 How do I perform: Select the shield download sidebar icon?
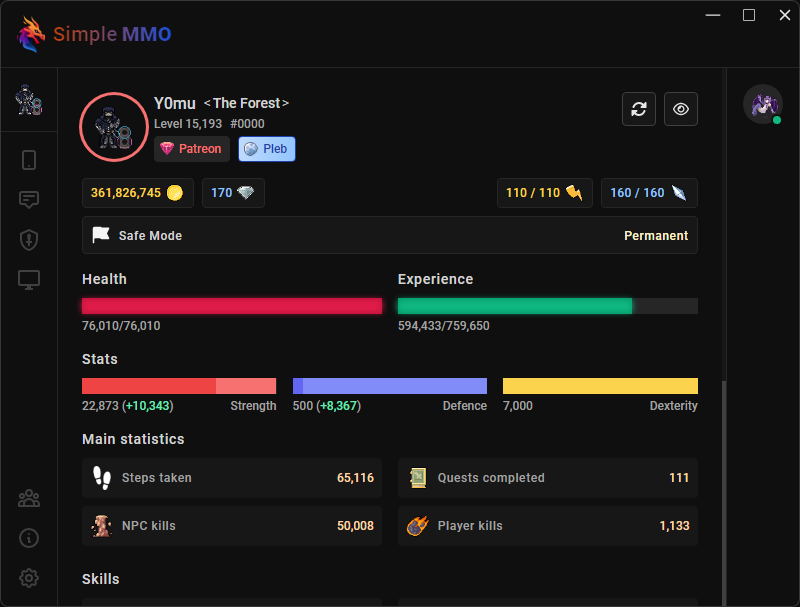29,240
